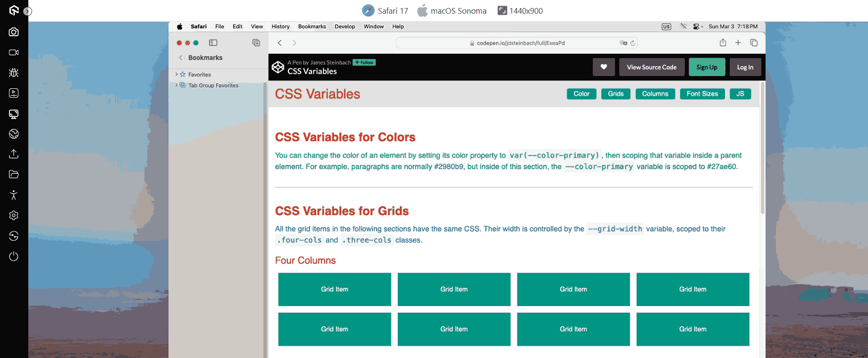Viewport: 868px width, 358px height.
Task: Click the heart love button on CodePen
Action: 604,67
